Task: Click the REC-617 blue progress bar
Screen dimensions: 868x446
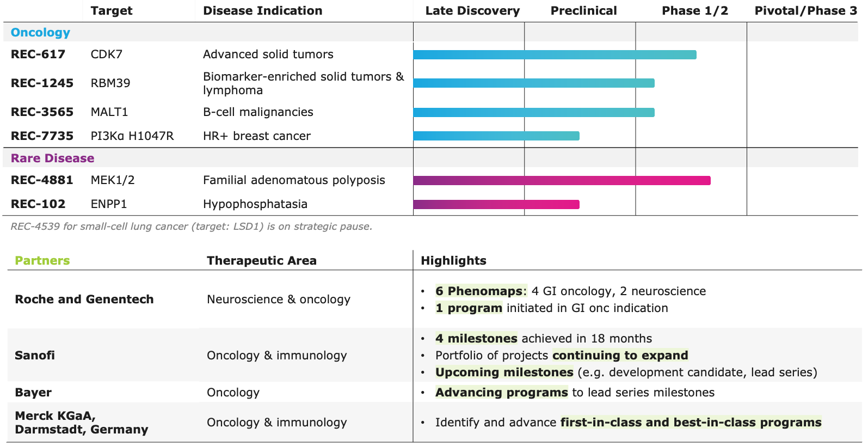Action: pyautogui.click(x=555, y=54)
